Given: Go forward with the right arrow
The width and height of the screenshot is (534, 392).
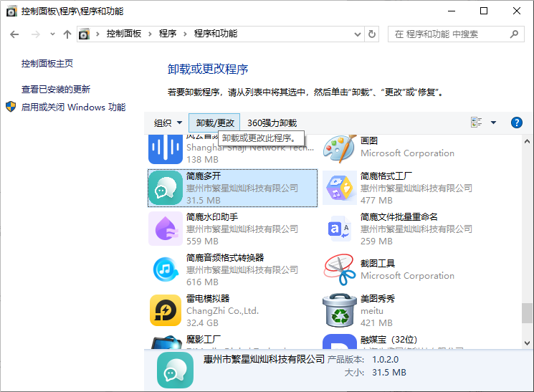Looking at the screenshot, I should pos(35,34).
